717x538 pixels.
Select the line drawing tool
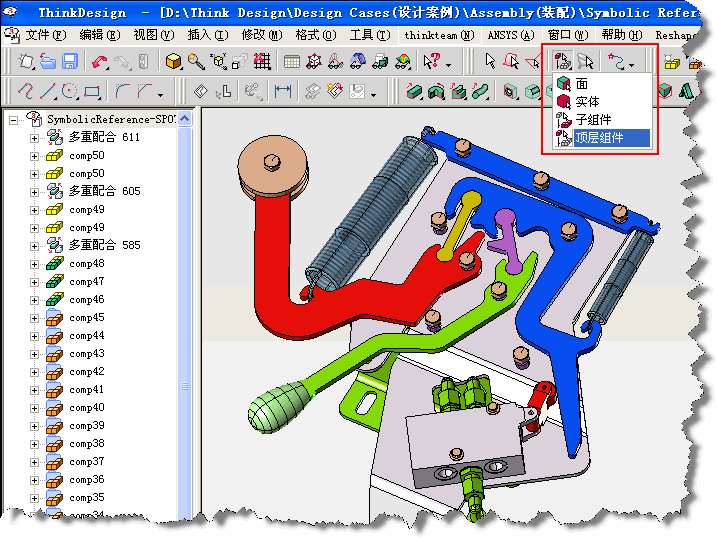(47, 91)
